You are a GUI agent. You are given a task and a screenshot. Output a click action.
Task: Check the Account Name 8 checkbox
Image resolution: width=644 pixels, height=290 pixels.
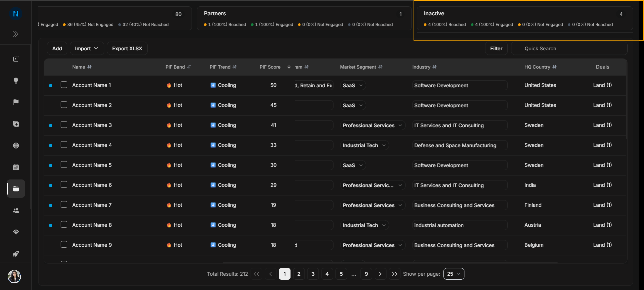64,224
